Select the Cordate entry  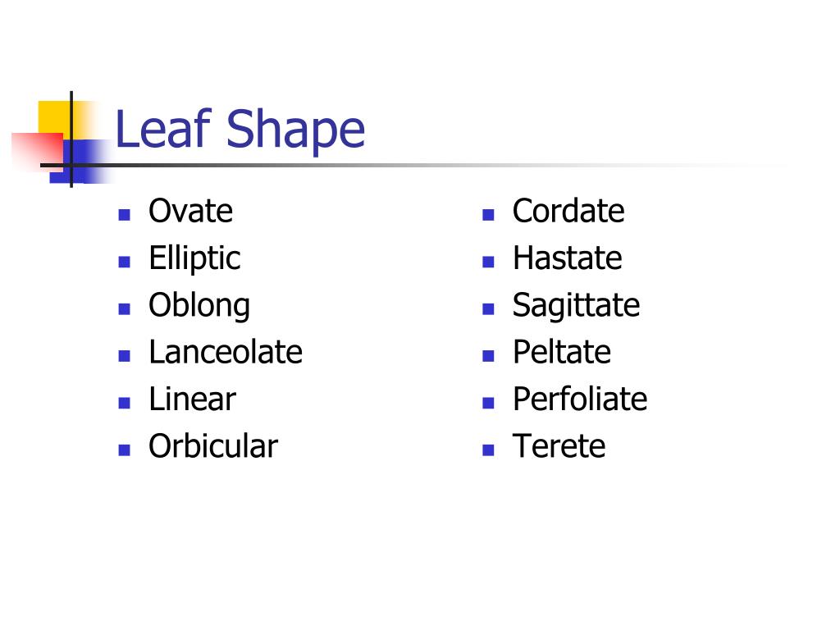[x=568, y=211]
